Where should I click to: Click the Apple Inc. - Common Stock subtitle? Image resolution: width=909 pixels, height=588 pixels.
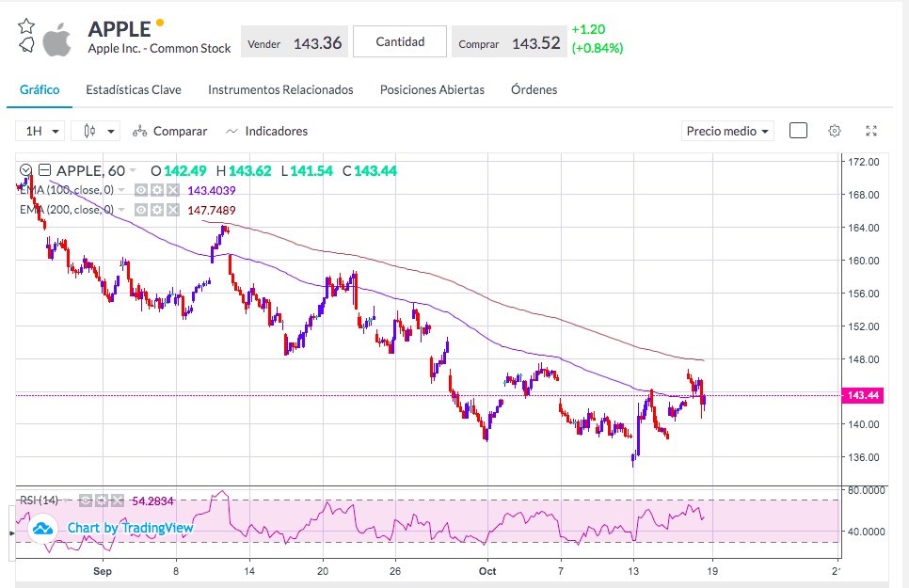(159, 49)
